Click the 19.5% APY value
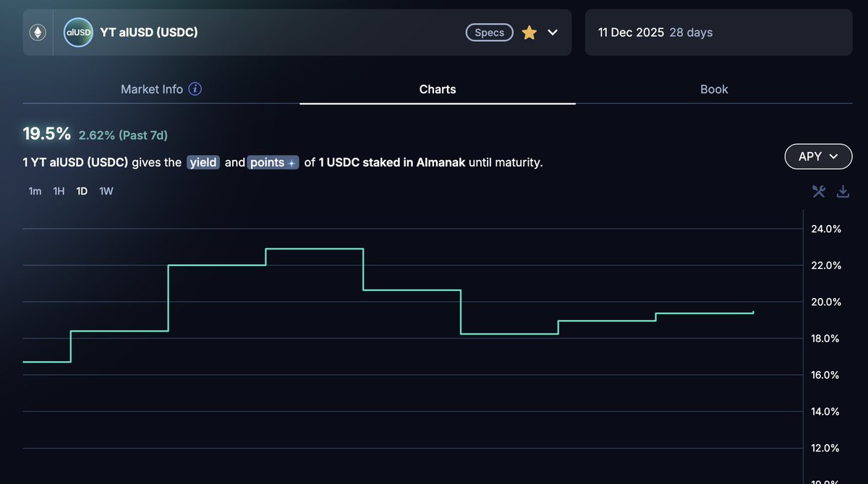This screenshot has height=484, width=868. click(47, 134)
